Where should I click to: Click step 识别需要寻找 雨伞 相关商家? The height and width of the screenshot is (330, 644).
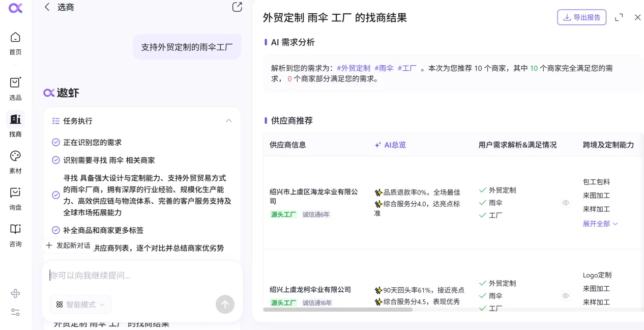109,160
